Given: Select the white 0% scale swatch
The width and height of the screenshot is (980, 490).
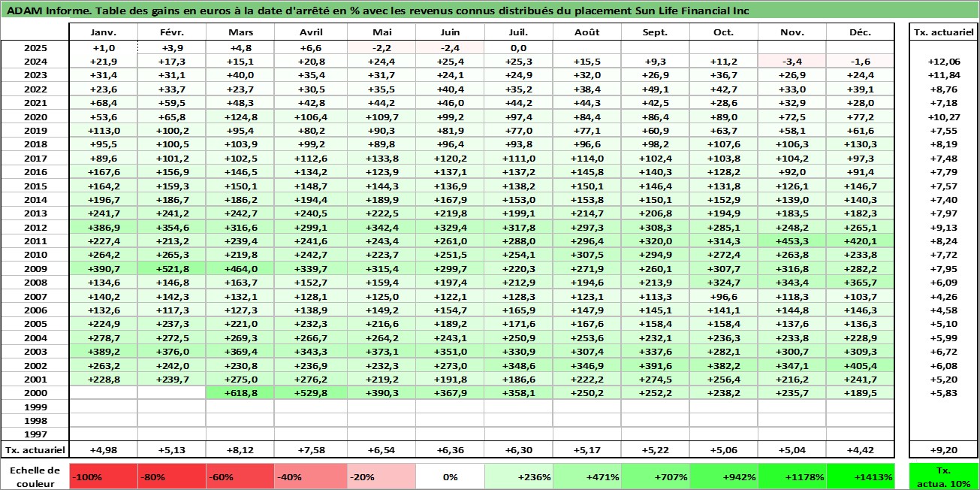Looking at the screenshot, I should pos(449,476).
